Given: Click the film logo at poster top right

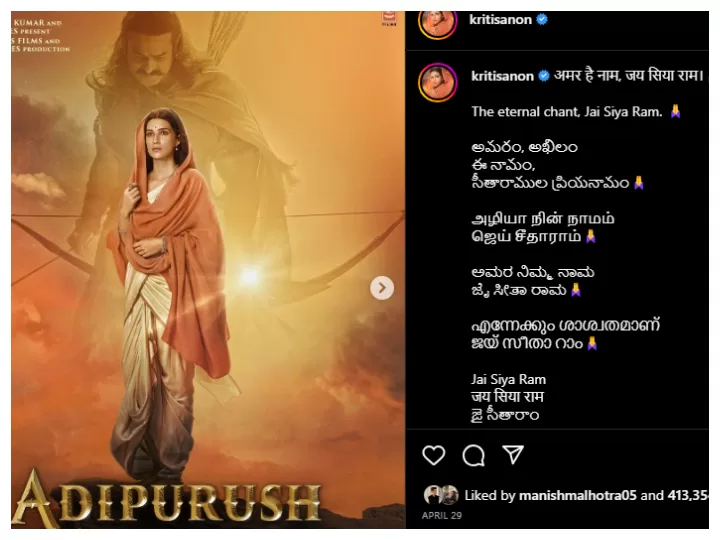Looking at the screenshot, I should click(389, 18).
